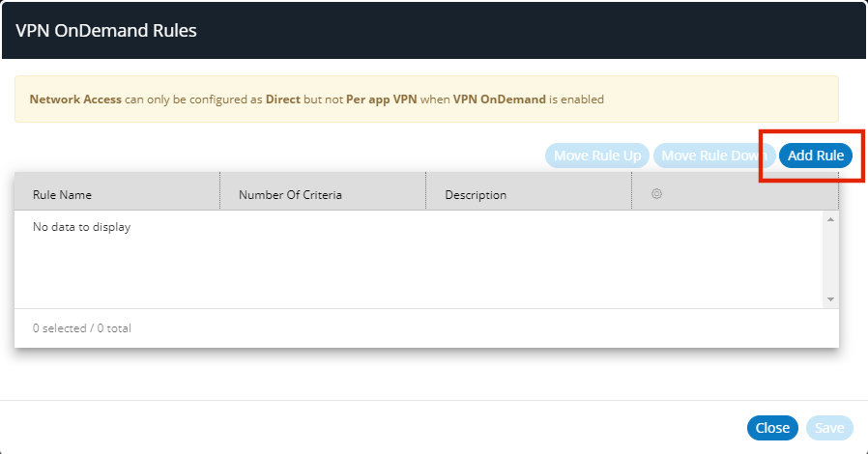Click divider between Criteria and Description columns
The width and height of the screenshot is (868, 454).
[426, 191]
